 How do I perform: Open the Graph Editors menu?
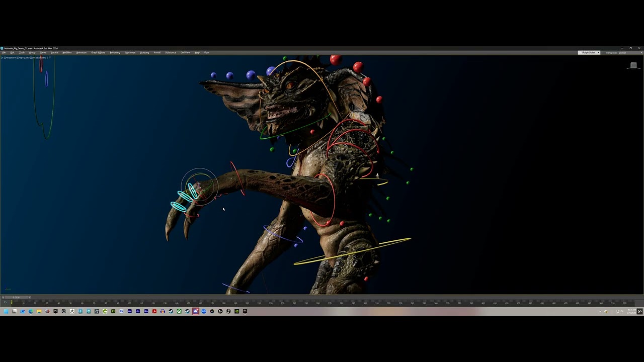tap(98, 52)
